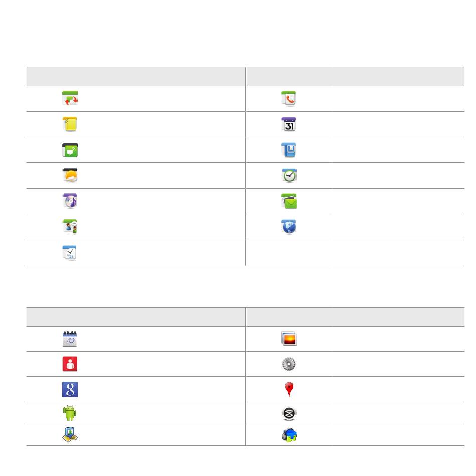Open the red map pin icon

click(x=289, y=389)
